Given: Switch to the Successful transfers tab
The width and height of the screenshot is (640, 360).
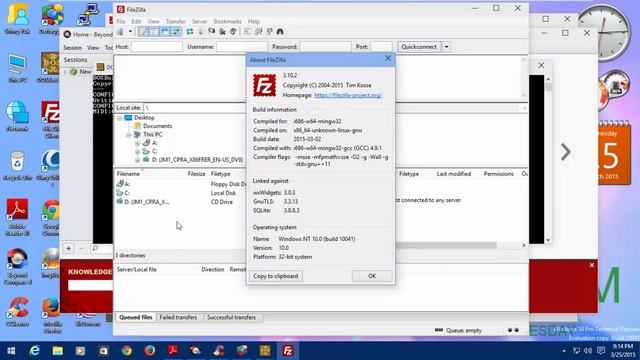Looking at the screenshot, I should pyautogui.click(x=231, y=317).
